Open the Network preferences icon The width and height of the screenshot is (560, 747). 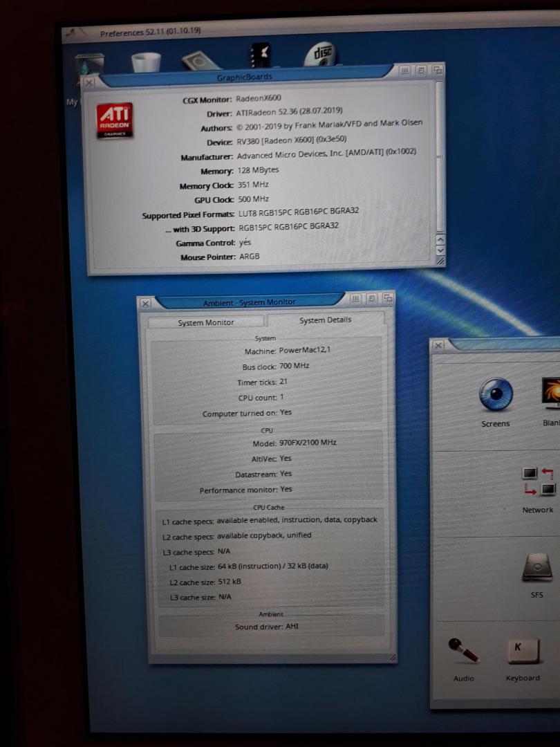coord(538,481)
